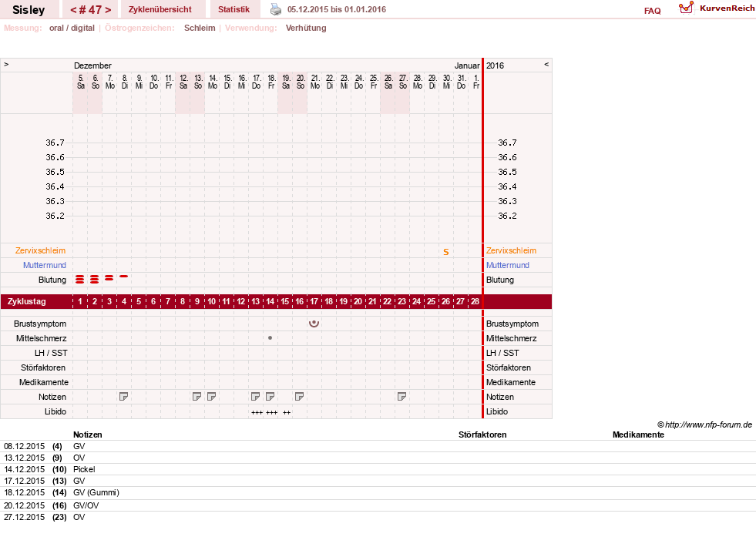
Task: Open the FAQ link
Action: tap(652, 11)
